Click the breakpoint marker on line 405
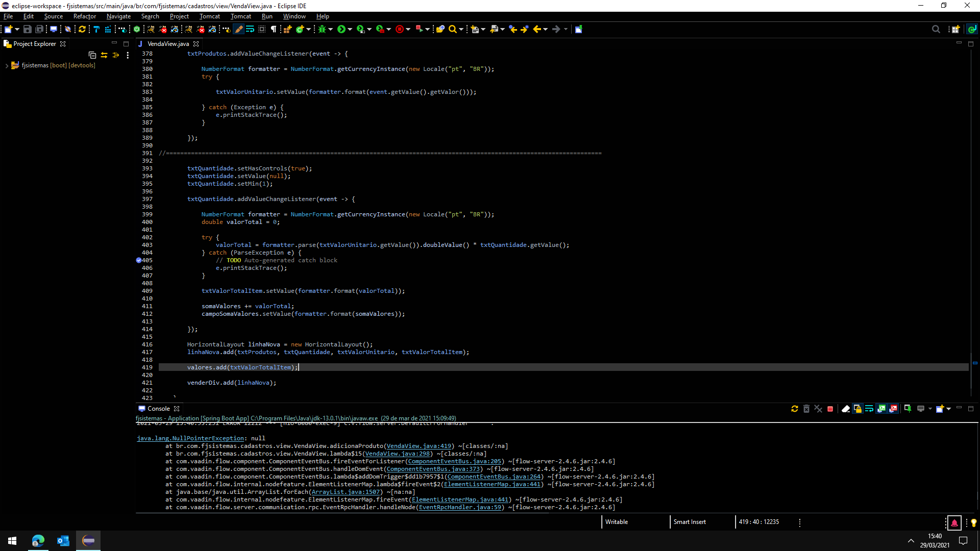 [x=138, y=260]
